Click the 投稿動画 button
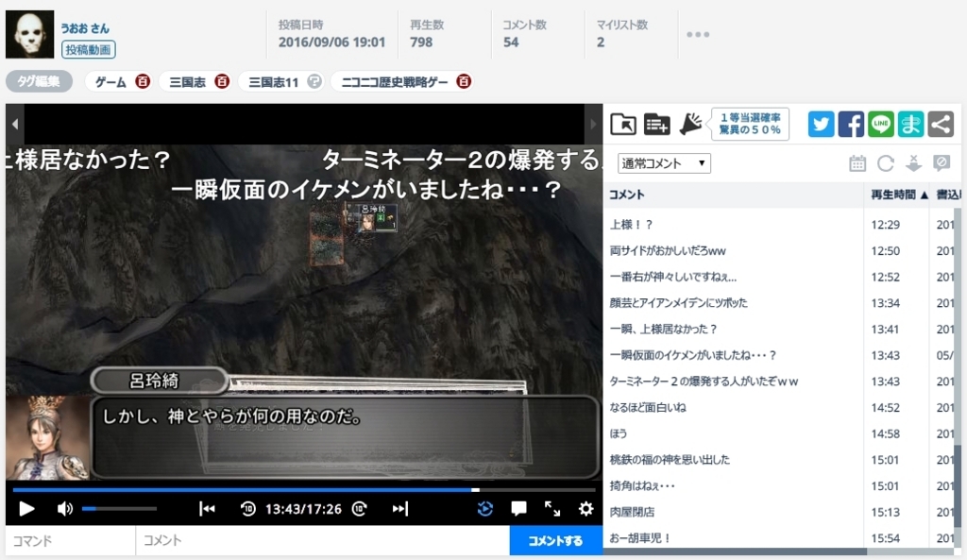 pos(88,49)
